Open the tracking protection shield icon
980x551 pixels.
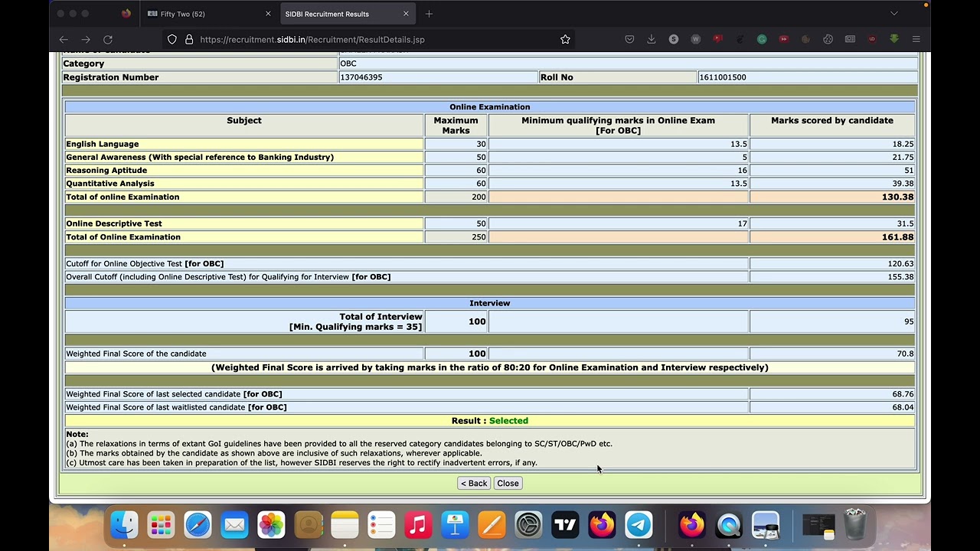pyautogui.click(x=172, y=39)
